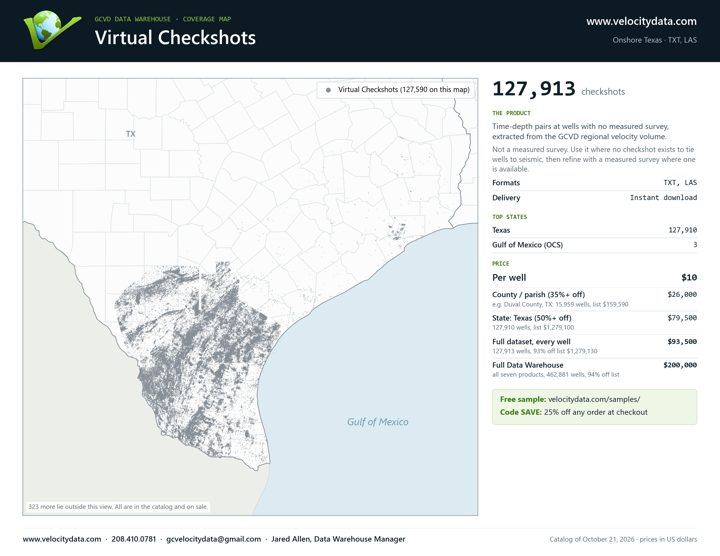The width and height of the screenshot is (720, 556).
Task: Click Jared Allen, Data Warehouse Manager
Action: point(338,539)
